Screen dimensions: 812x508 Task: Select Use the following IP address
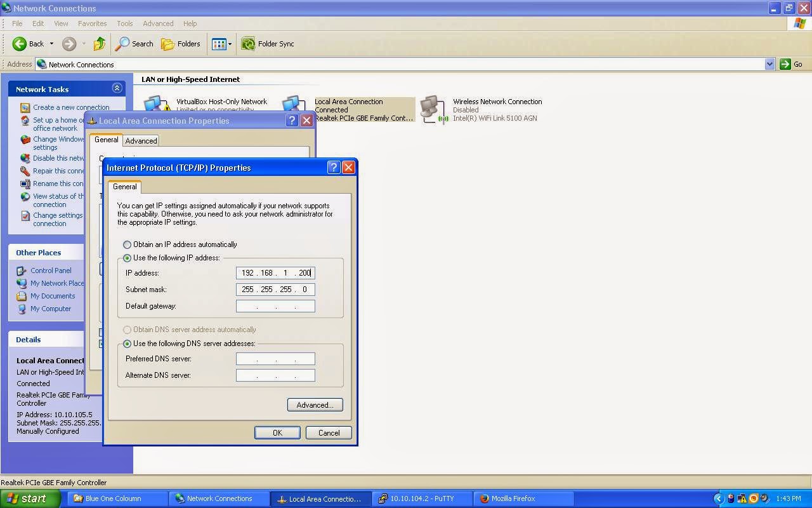coord(127,258)
